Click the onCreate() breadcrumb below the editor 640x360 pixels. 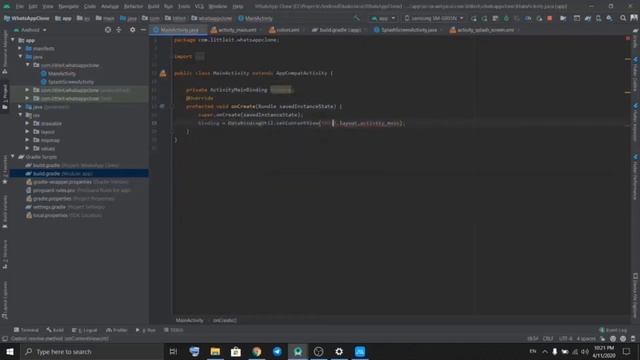224,320
